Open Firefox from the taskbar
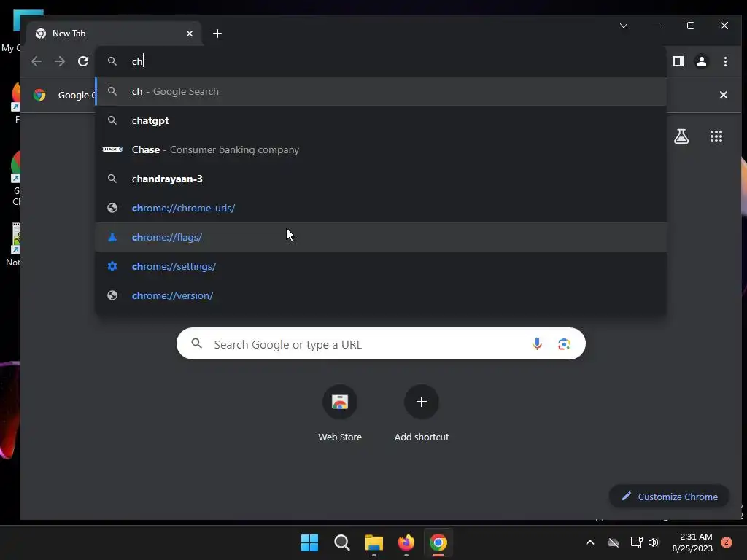The width and height of the screenshot is (747, 560). tap(406, 542)
